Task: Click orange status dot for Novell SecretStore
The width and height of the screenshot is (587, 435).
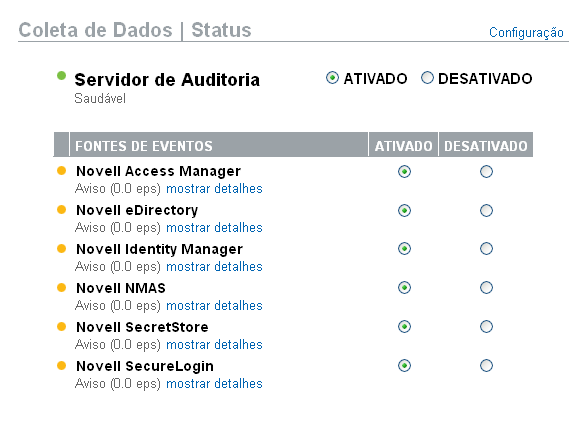Action: [61, 327]
